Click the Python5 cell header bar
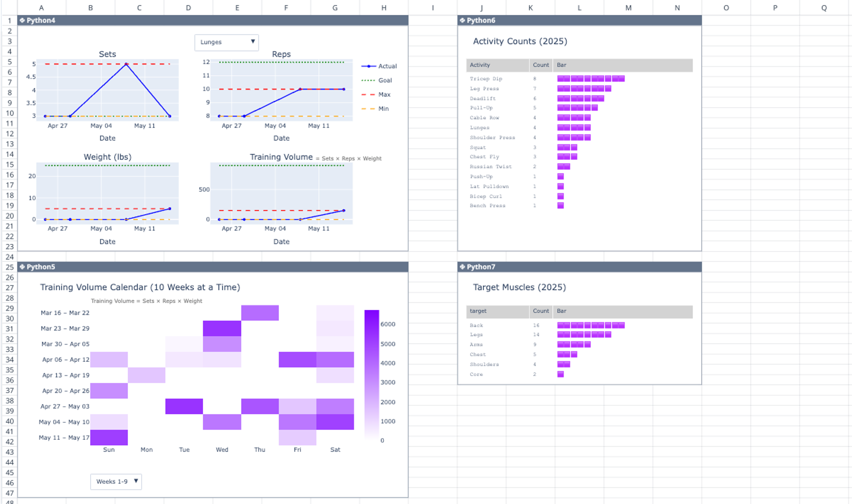The height and width of the screenshot is (504, 852). [213, 267]
